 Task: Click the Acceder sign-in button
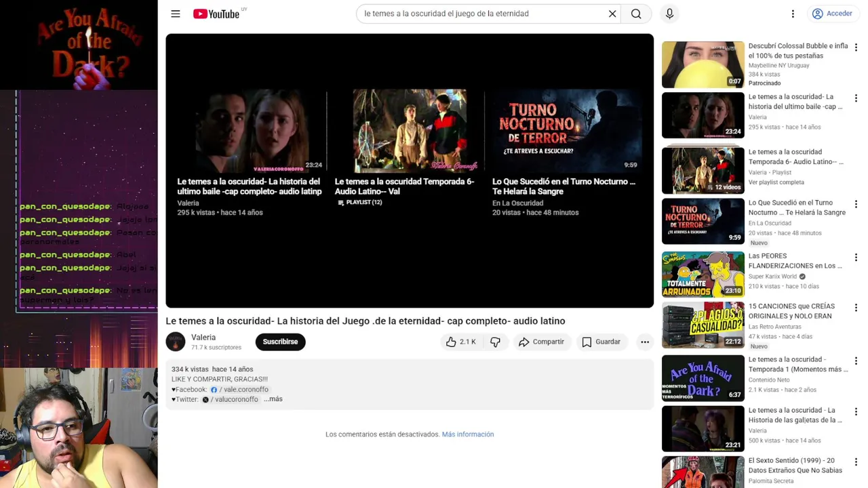click(832, 14)
